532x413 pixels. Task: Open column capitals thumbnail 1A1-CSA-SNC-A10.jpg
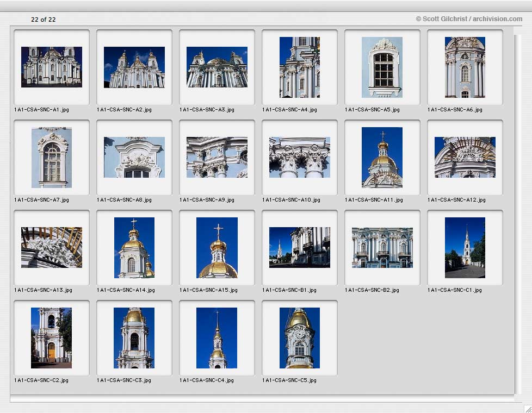click(300, 158)
